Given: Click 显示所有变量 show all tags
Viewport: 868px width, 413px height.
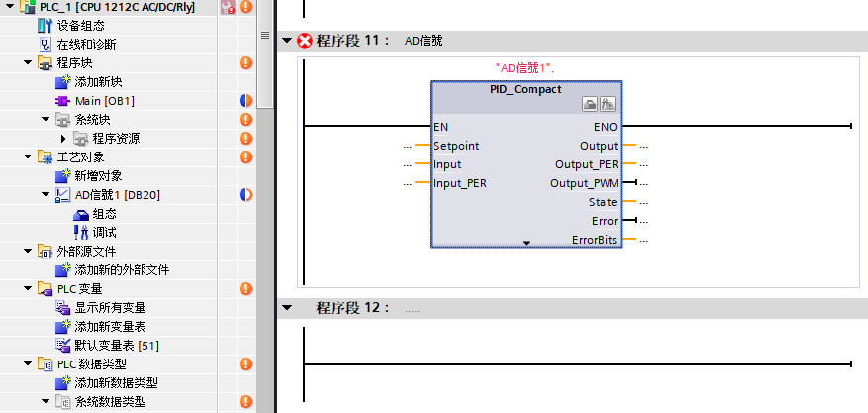Looking at the screenshot, I should pos(110,307).
